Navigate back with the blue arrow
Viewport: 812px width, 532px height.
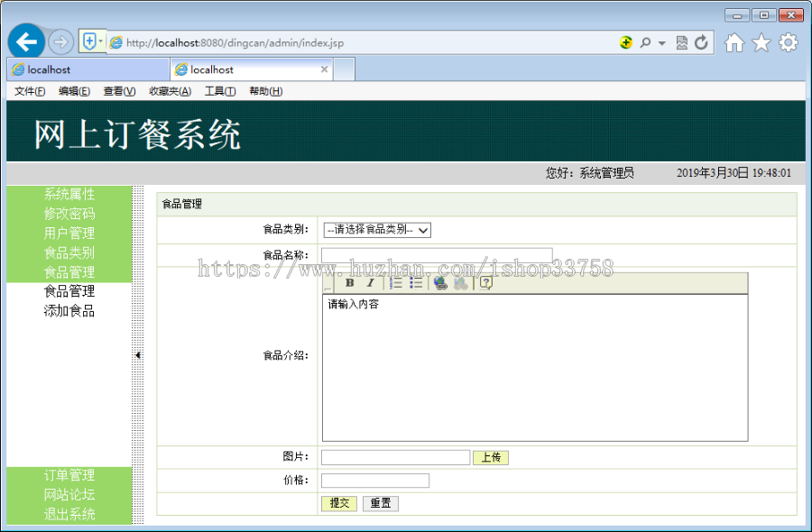coord(25,41)
